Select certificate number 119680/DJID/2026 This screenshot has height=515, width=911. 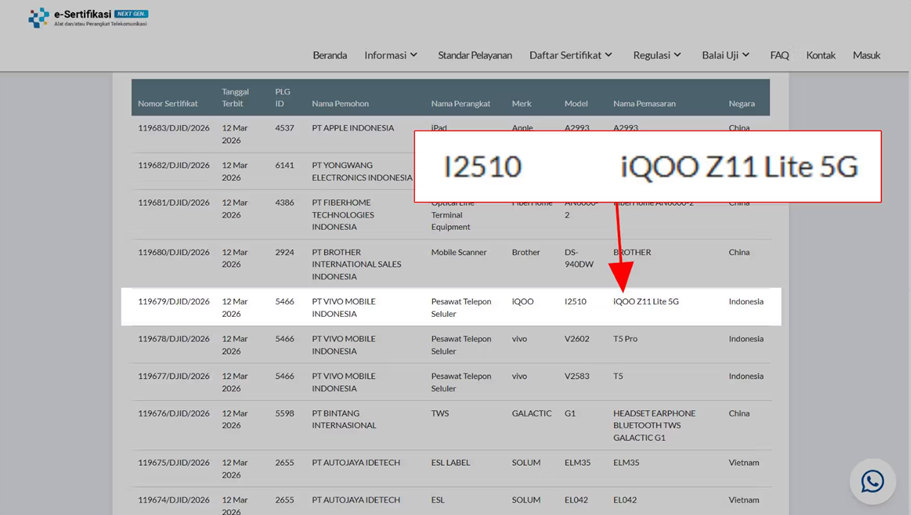[174, 252]
